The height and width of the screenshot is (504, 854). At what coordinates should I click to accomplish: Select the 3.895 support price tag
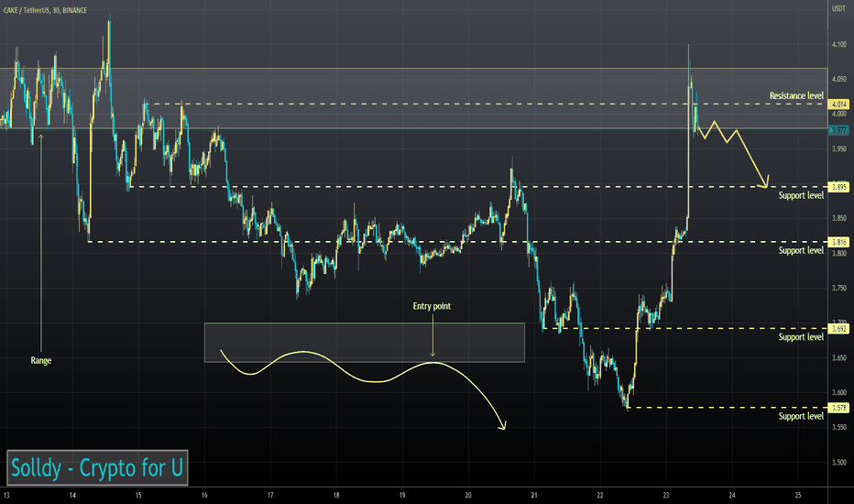(x=838, y=187)
